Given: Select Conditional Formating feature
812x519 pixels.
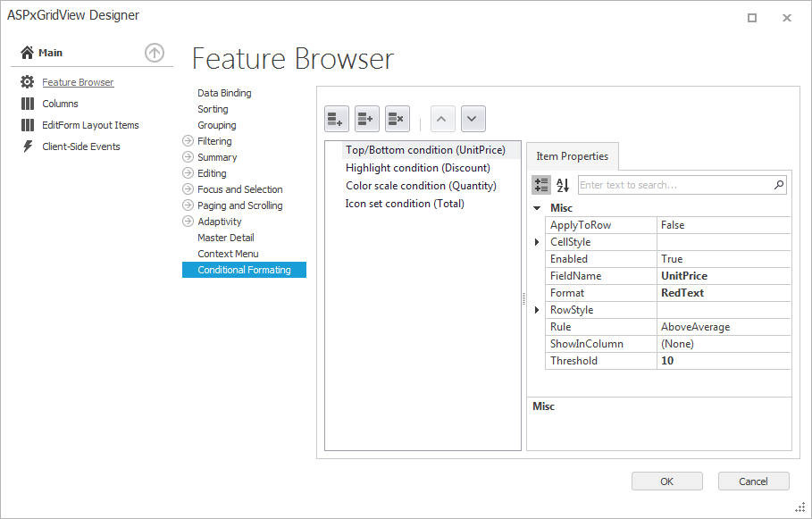Looking at the screenshot, I should pos(244,270).
